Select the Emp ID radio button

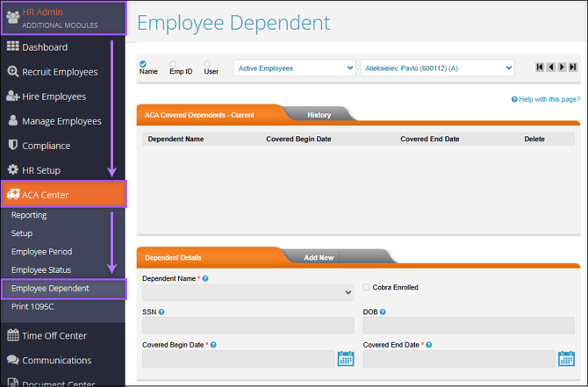coord(173,64)
